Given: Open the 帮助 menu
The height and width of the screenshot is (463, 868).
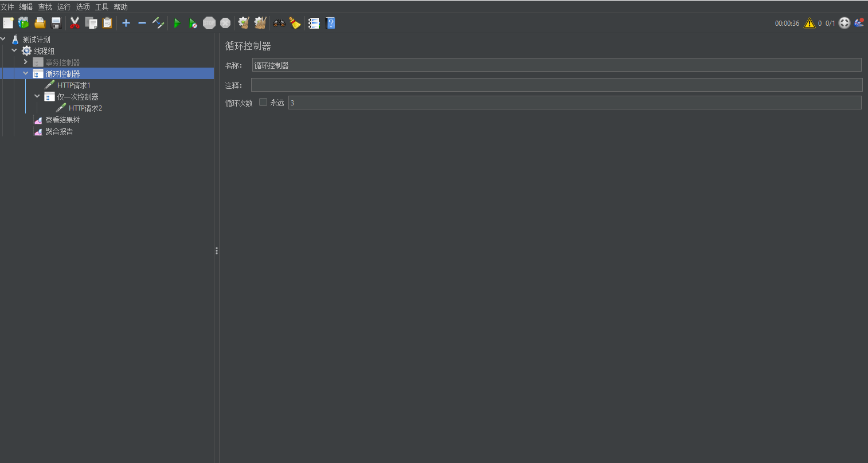Looking at the screenshot, I should (120, 7).
